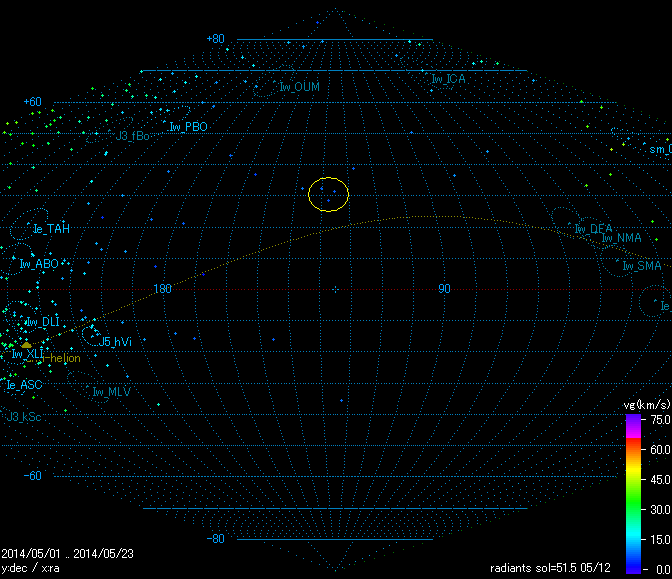Viewport: 672px width, 579px height.
Task: Click the 0.0 value on velocity scale
Action: pyautogui.click(x=663, y=570)
